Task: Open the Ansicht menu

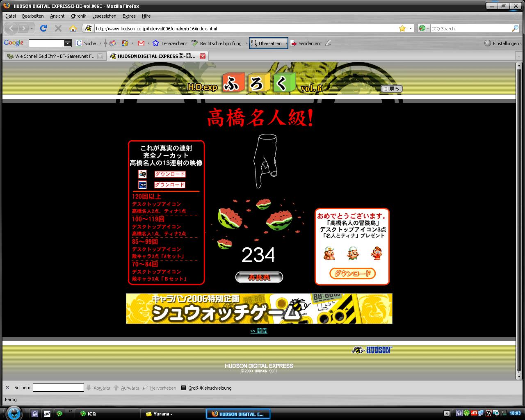Action: tap(57, 16)
